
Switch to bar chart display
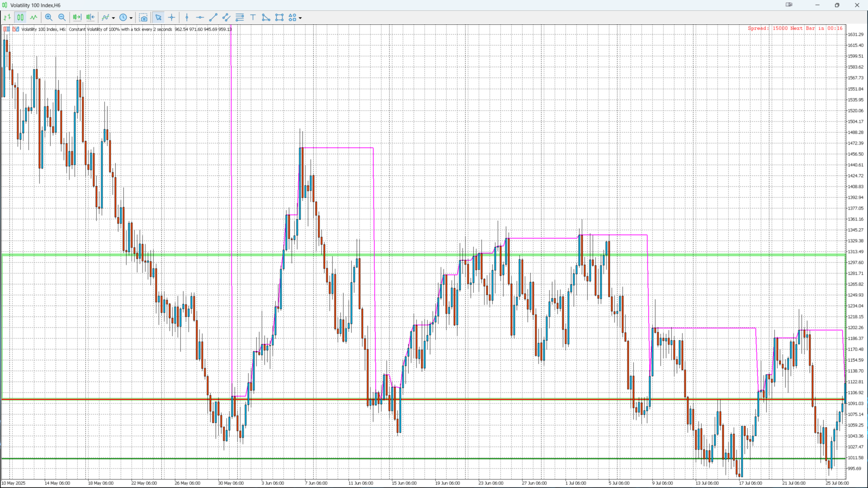(x=7, y=18)
